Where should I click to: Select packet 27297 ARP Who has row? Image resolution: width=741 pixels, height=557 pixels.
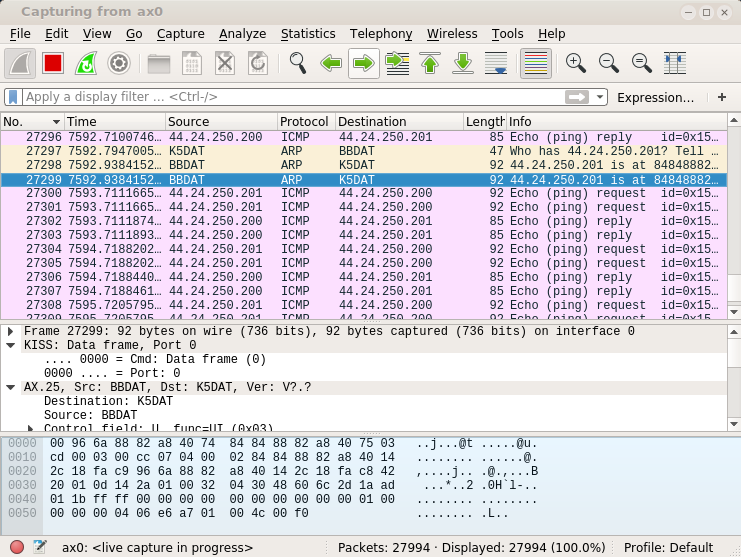coord(363,151)
